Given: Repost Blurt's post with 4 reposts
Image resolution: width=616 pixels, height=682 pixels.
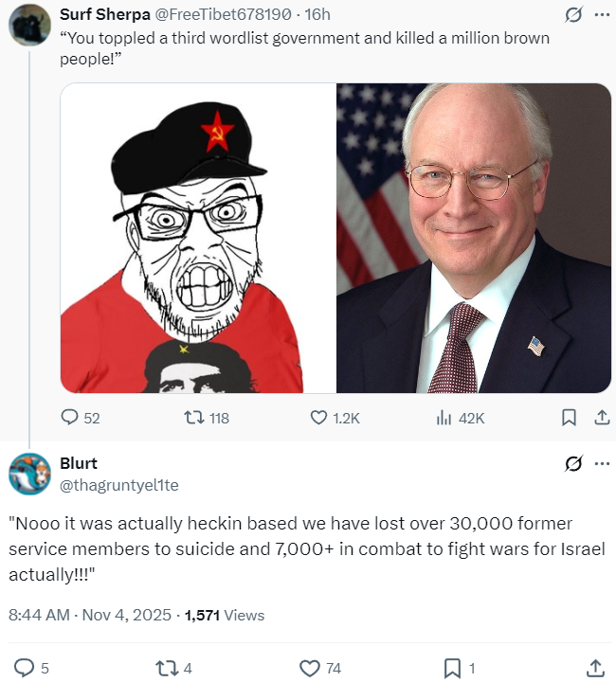Looking at the screenshot, I should 173,668.
